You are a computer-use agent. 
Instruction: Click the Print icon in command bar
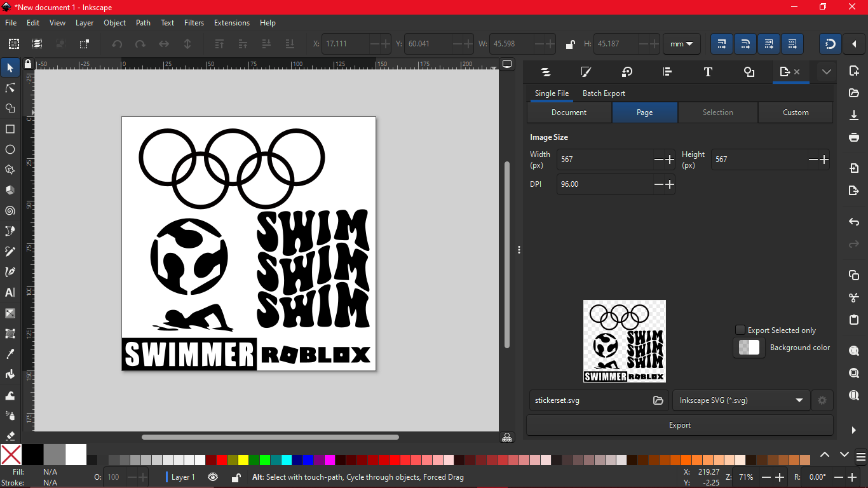tap(854, 137)
